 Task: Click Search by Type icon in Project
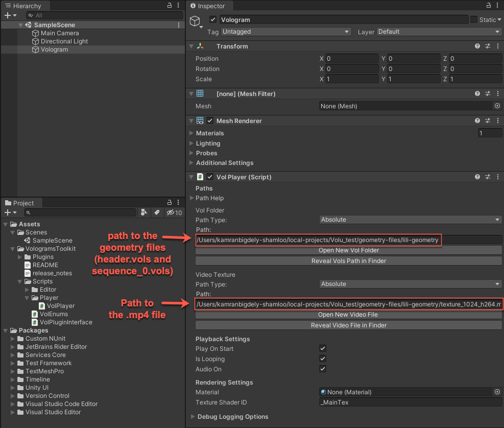pyautogui.click(x=144, y=212)
